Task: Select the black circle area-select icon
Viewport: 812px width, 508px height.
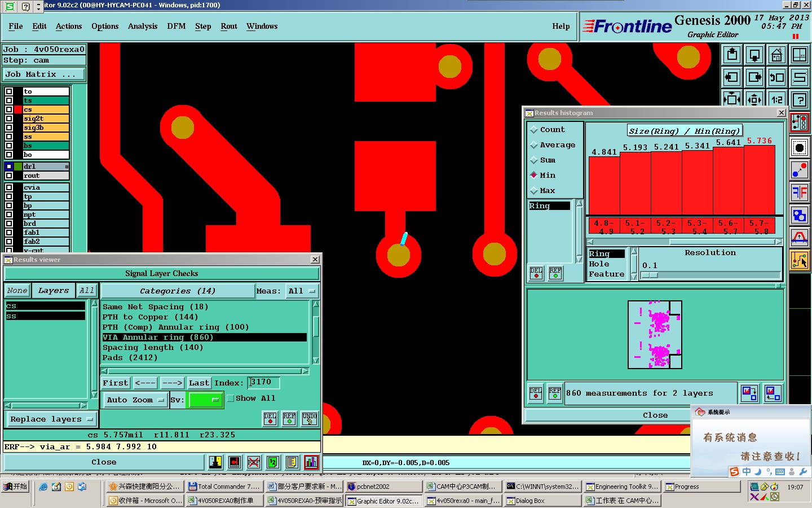Action: 800,148
